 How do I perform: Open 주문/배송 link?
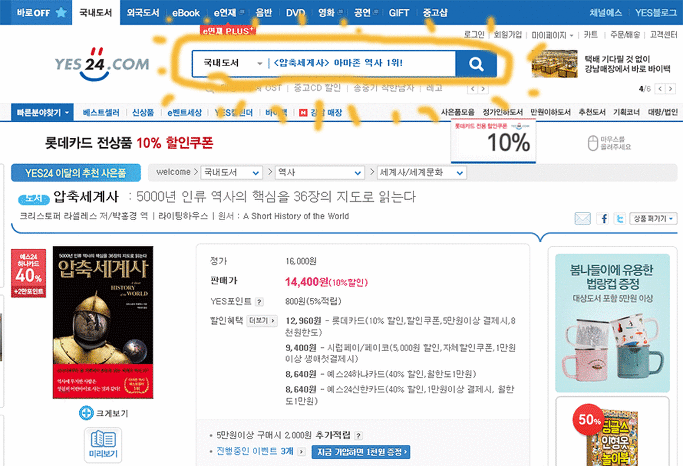[625, 35]
